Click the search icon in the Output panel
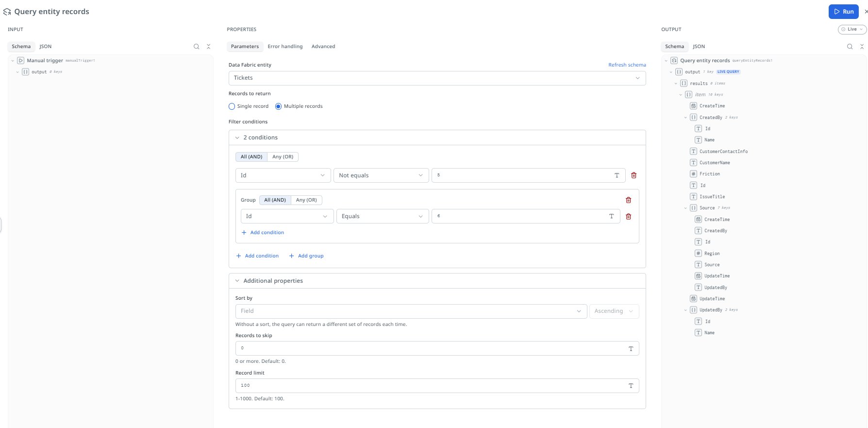The width and height of the screenshot is (868, 428). (x=850, y=47)
